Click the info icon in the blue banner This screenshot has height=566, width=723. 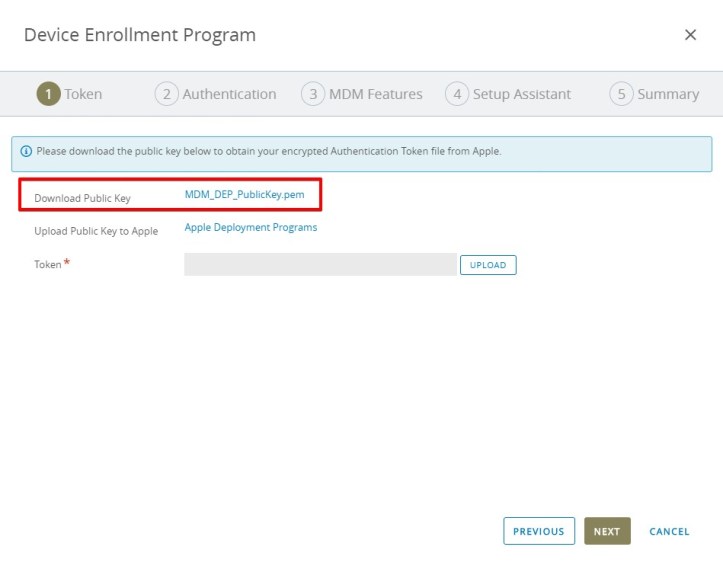tap(26, 151)
